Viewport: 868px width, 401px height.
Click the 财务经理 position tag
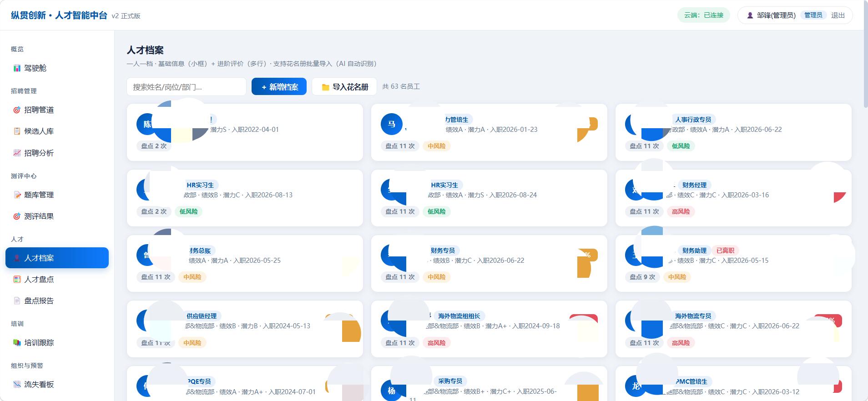click(694, 185)
